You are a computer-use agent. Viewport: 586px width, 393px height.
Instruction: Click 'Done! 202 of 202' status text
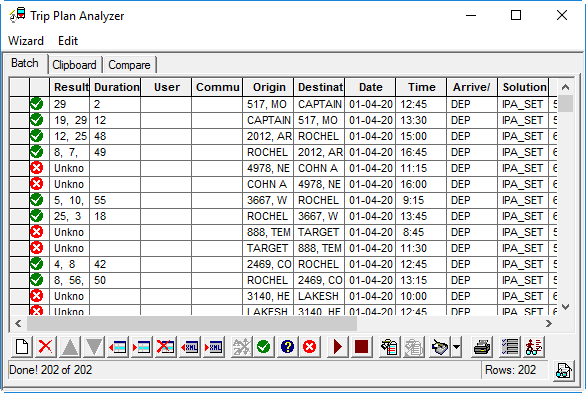pos(50,370)
